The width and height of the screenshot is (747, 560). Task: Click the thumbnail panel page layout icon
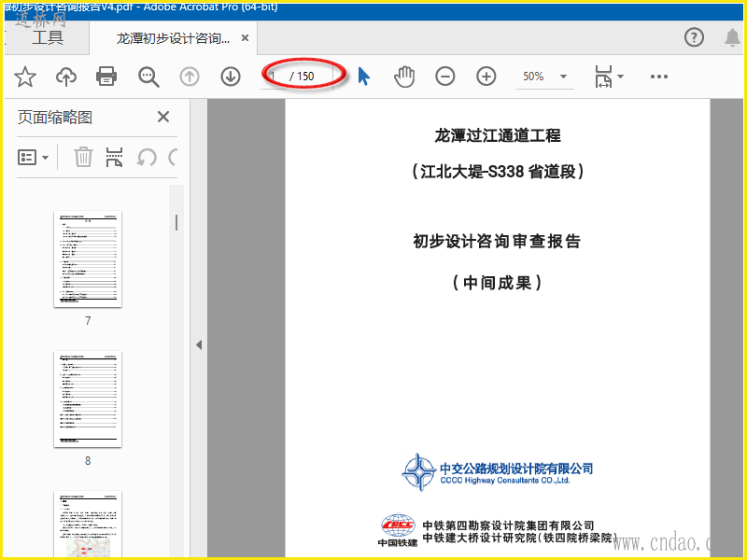(x=114, y=157)
